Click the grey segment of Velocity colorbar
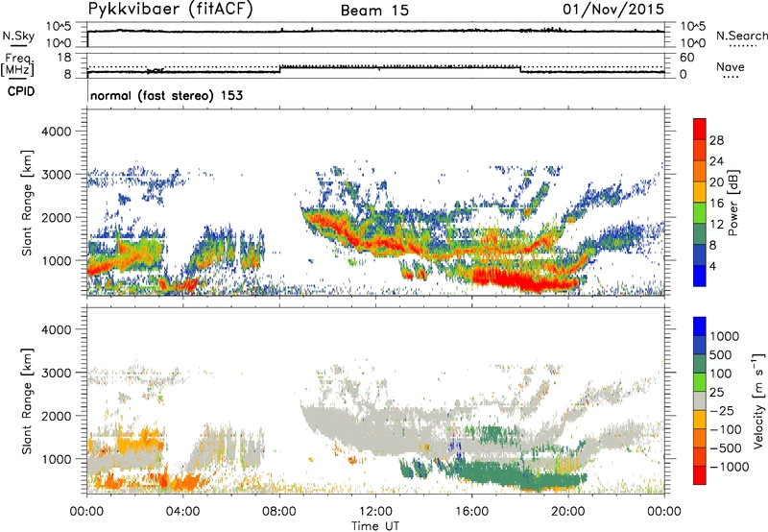 coord(700,400)
